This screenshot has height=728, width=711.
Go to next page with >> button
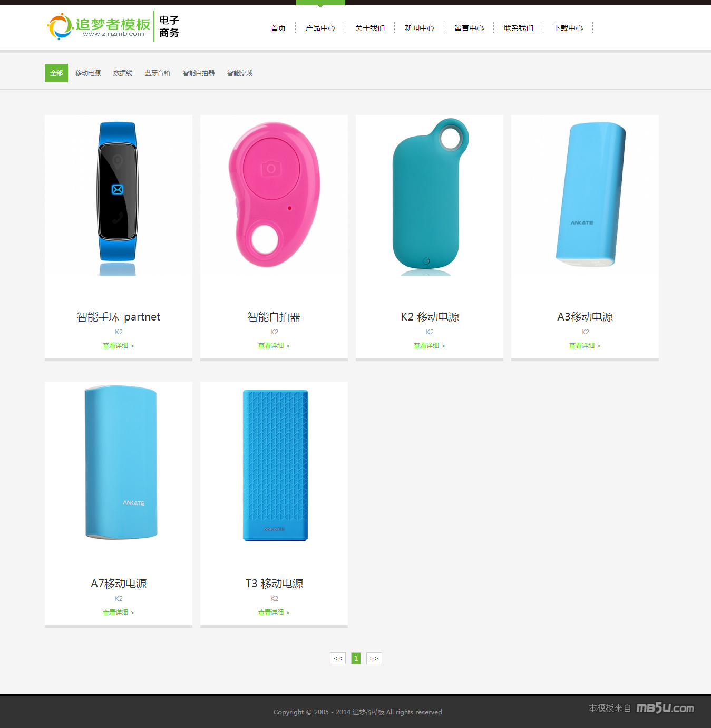pos(374,658)
